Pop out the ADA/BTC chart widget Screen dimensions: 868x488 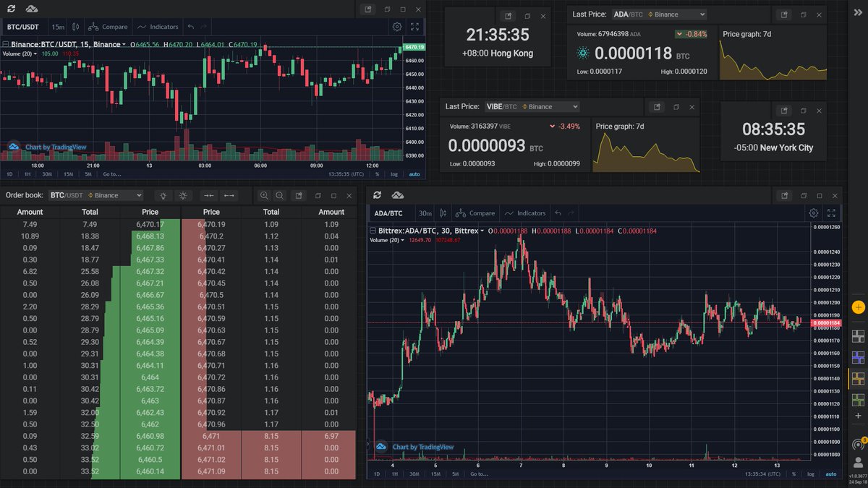(x=785, y=195)
